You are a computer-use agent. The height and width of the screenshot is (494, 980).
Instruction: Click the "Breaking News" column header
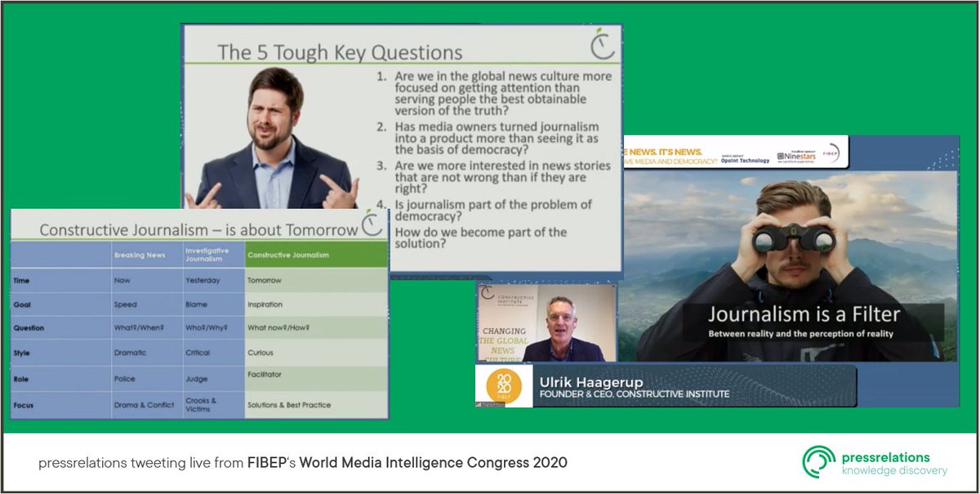(147, 255)
